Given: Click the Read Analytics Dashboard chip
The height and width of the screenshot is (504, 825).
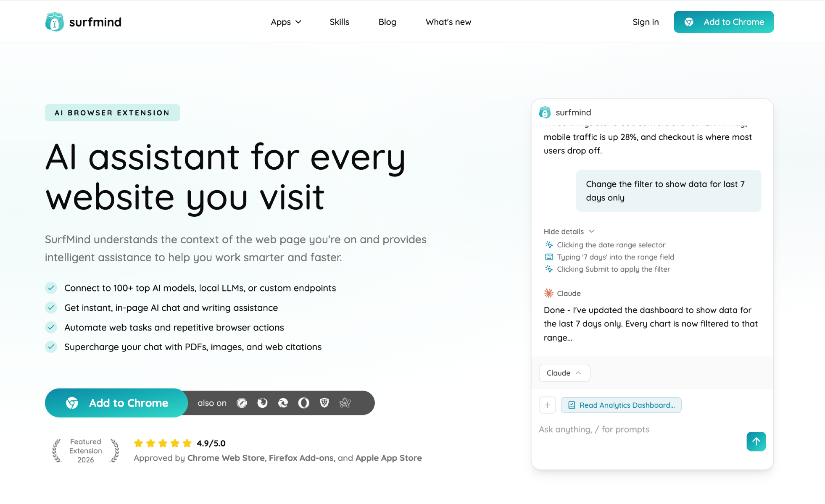Looking at the screenshot, I should click(621, 405).
